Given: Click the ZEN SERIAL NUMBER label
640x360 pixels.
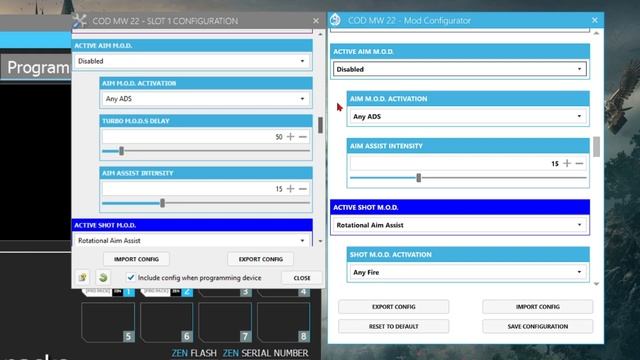Looking at the screenshot, I should (x=265, y=353).
